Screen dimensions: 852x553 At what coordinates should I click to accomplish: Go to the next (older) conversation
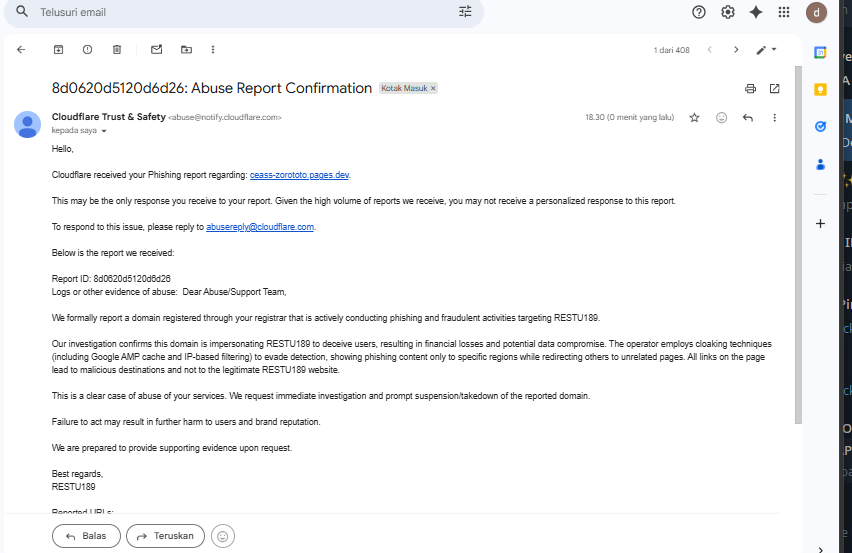[x=736, y=49]
